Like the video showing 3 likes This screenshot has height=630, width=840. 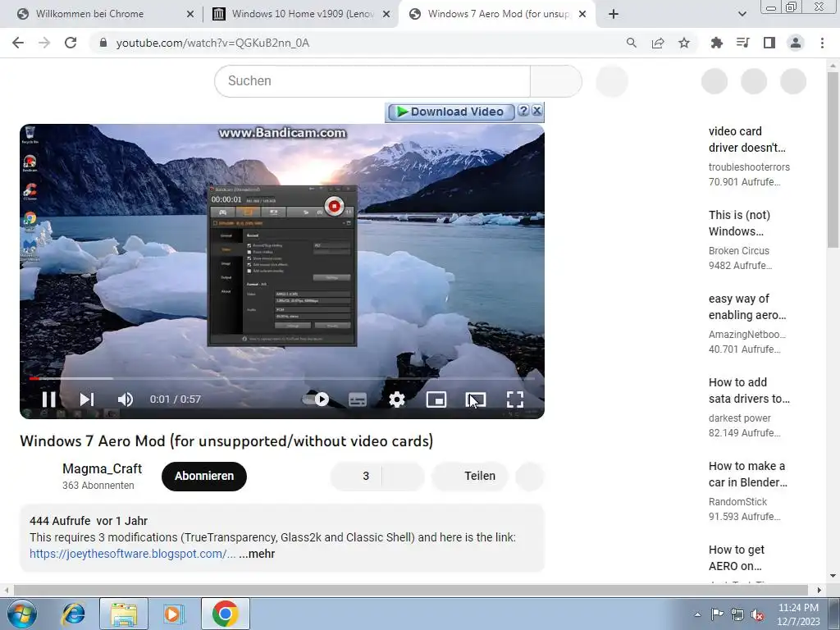(357, 476)
